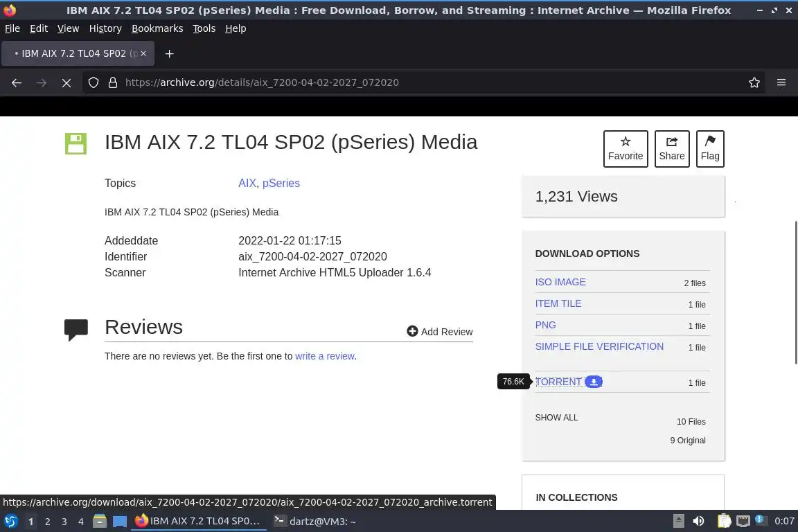The height and width of the screenshot is (532, 798).
Task: Open the volume speaker tray icon
Action: coord(698,522)
